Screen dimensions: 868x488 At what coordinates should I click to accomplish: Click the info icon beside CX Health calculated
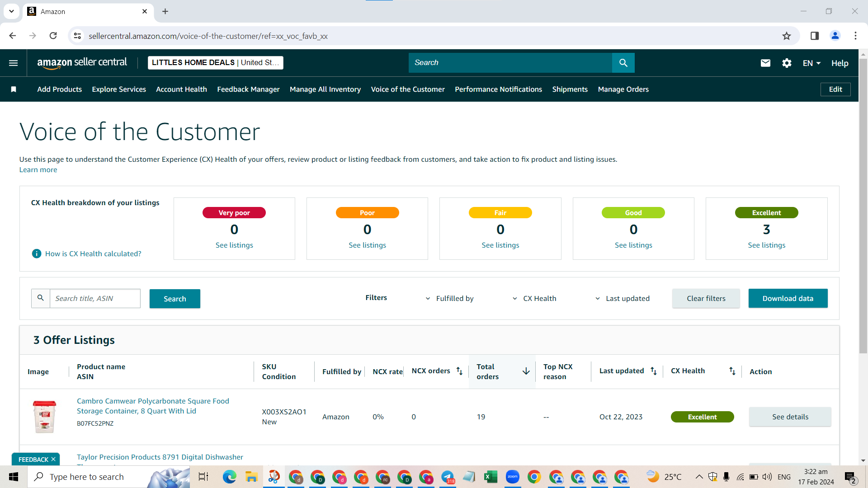37,254
